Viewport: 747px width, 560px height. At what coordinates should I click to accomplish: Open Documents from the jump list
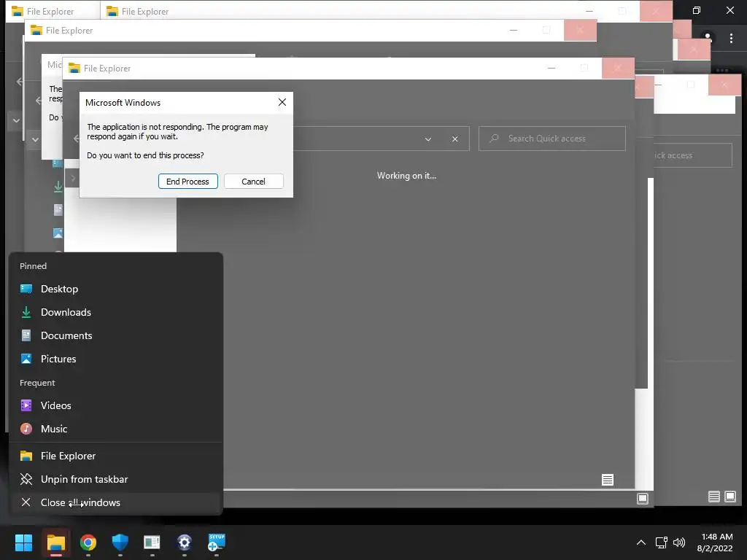tap(116, 335)
